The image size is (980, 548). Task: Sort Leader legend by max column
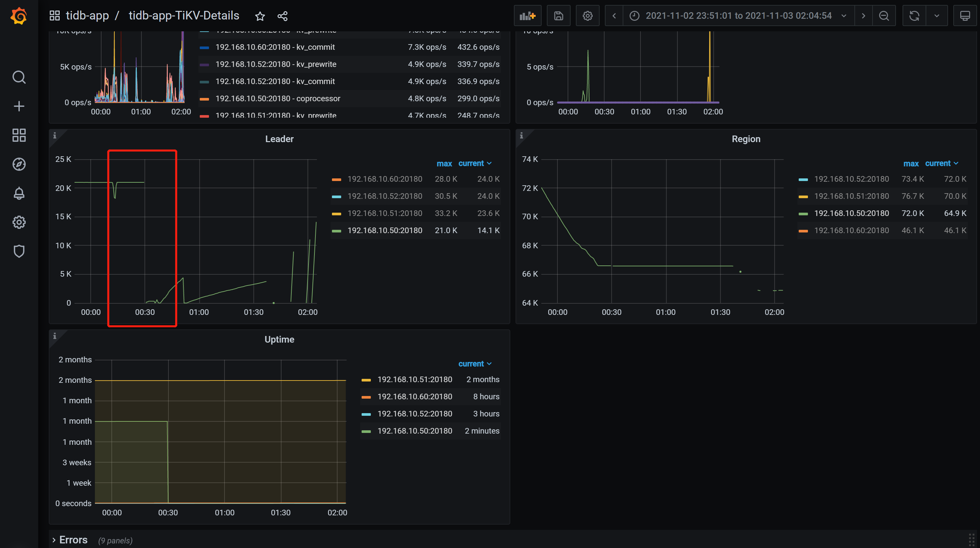[x=444, y=164]
